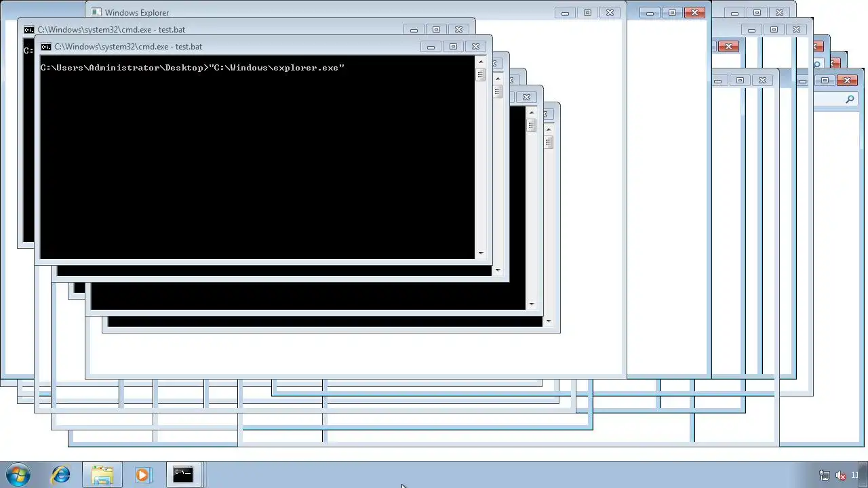
Task: Click the 'C:\Windows\explorer.exe' command line text
Action: [x=277, y=68]
